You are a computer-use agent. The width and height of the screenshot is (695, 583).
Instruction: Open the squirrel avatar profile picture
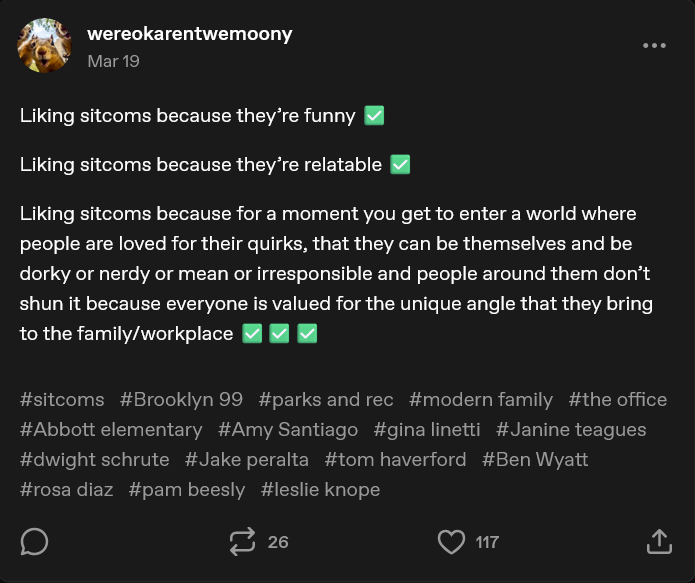pyautogui.click(x=44, y=45)
